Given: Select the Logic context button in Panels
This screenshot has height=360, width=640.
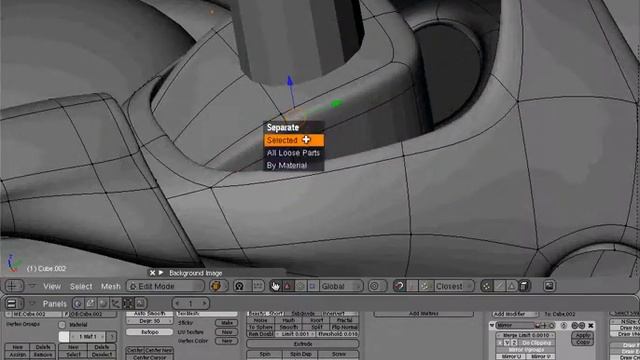Looking at the screenshot, I should click(x=78, y=303).
